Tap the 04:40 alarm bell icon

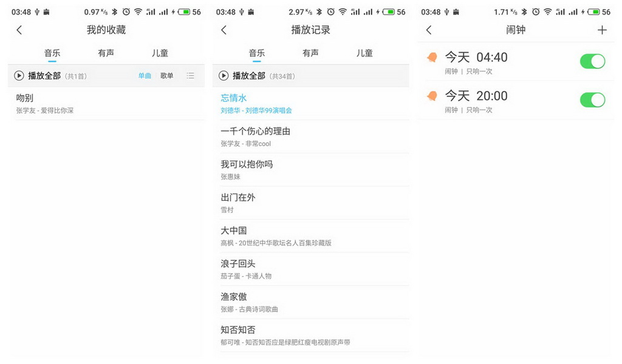coord(432,57)
